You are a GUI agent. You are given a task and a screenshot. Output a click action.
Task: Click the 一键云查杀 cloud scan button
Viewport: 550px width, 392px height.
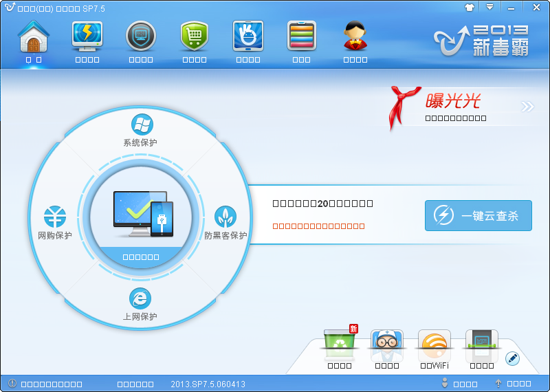[x=478, y=216]
